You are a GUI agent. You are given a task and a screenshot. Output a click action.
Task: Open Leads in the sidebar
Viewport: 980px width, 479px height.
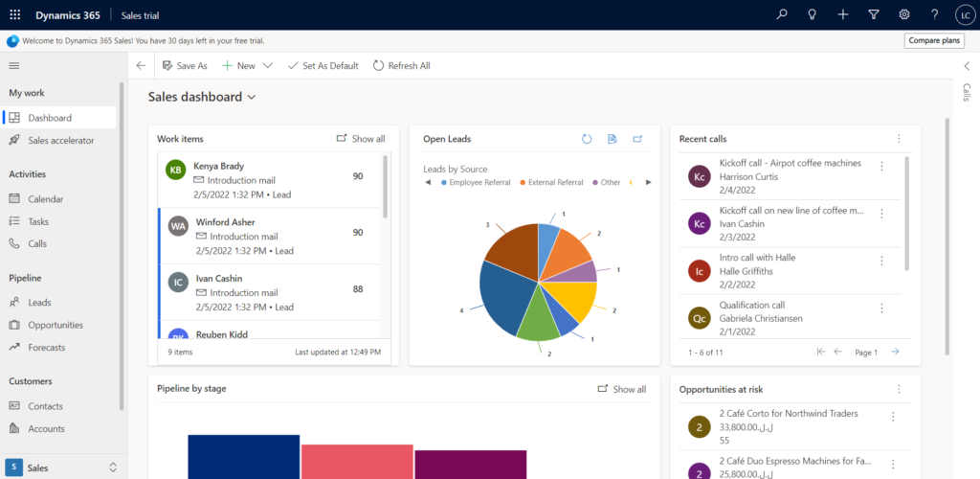58,302
